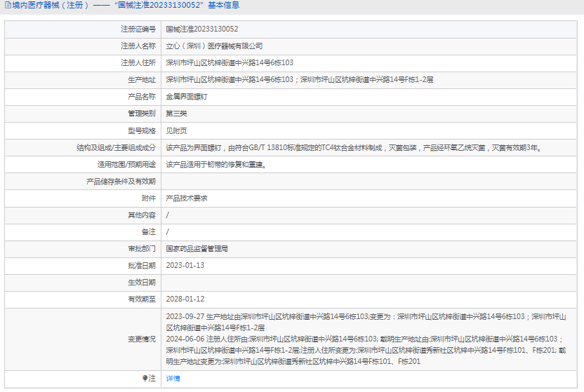Open the 详情 link
Image resolution: width=584 pixels, height=392 pixels.
click(x=173, y=378)
